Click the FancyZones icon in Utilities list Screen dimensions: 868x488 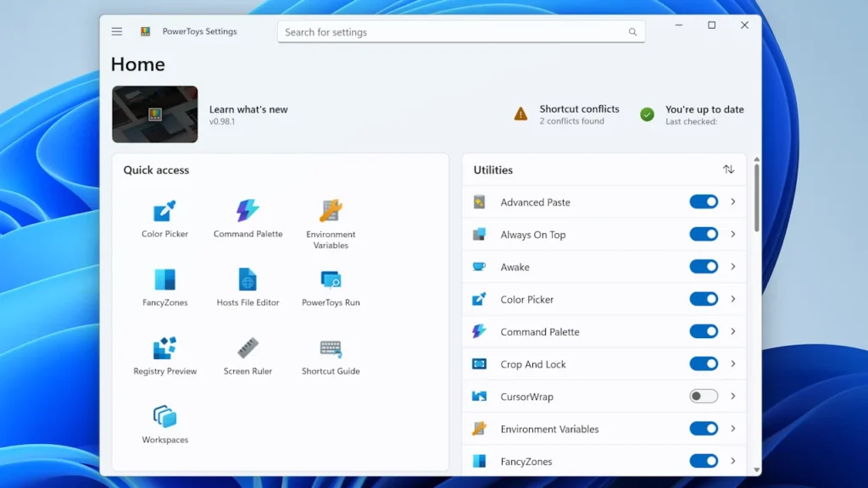point(480,461)
